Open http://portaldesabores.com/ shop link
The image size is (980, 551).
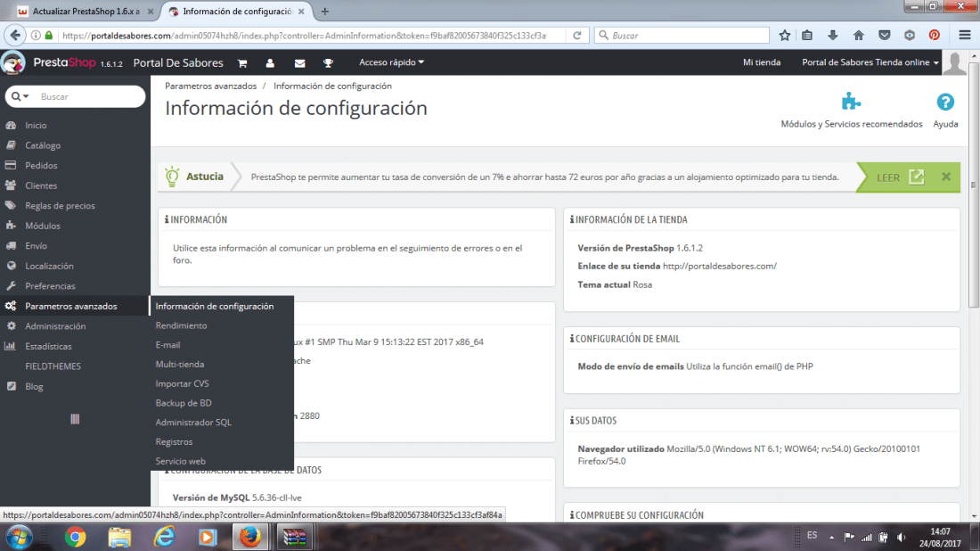[x=719, y=267]
